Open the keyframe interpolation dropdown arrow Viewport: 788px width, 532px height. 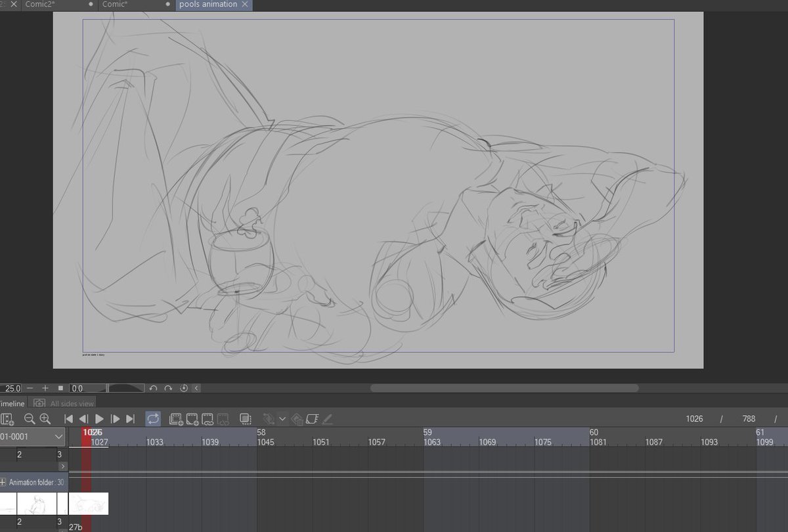[x=282, y=418]
